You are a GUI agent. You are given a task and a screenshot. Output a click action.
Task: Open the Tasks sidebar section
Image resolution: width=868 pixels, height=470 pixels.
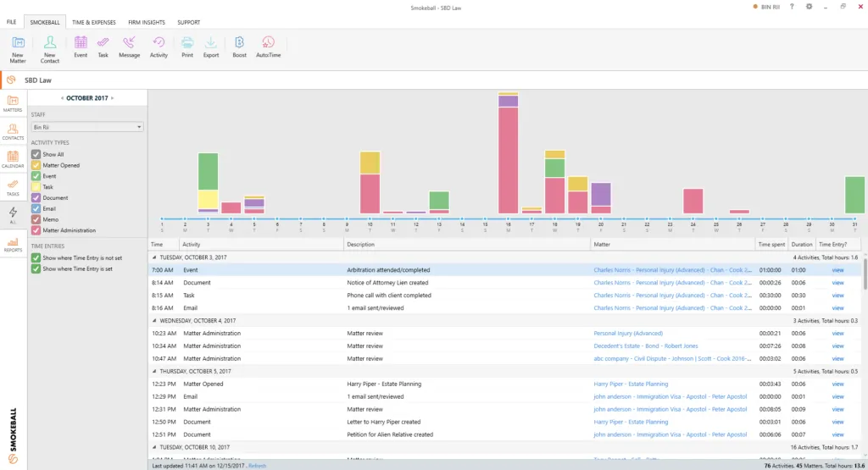pyautogui.click(x=13, y=187)
